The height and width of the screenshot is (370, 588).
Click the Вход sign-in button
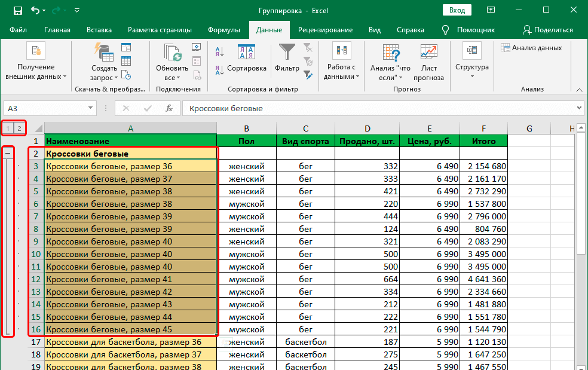coord(457,10)
